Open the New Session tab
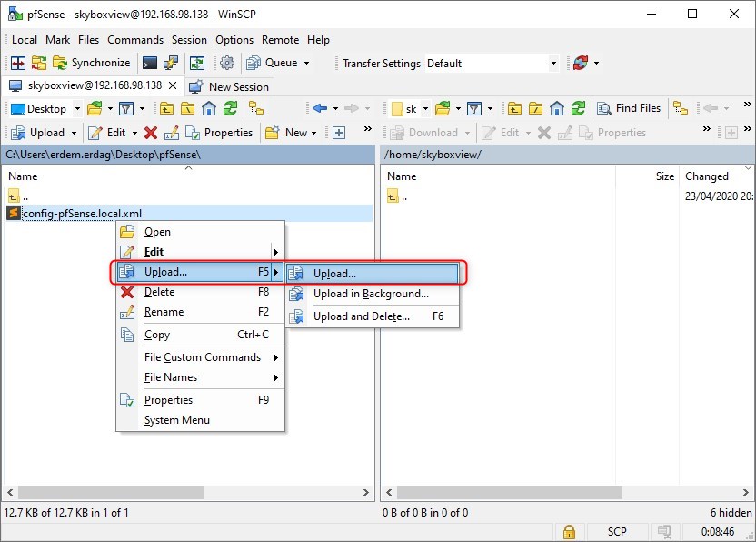 229,87
